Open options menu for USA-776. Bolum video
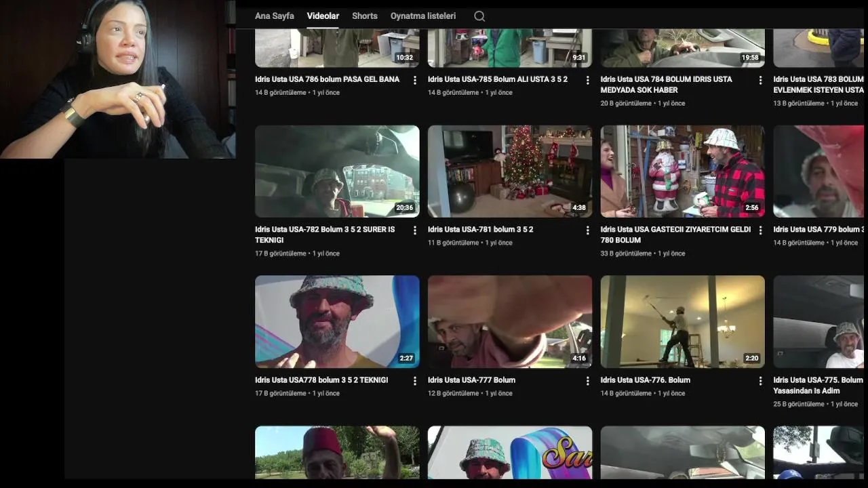Viewport: 868px width, 488px height. coord(760,381)
